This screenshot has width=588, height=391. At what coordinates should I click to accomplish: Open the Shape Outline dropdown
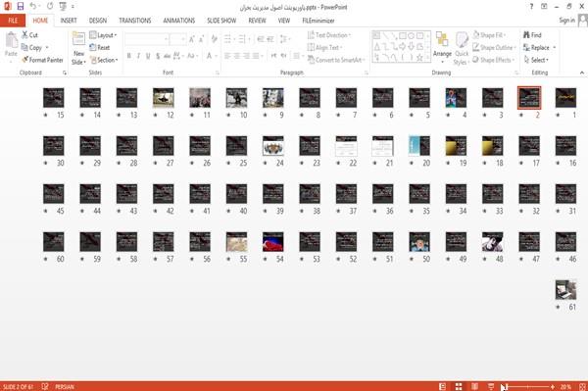pos(494,48)
